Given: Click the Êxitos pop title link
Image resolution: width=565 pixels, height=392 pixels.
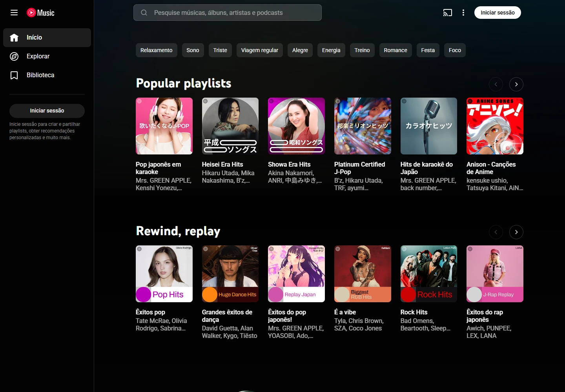Looking at the screenshot, I should pos(150,312).
